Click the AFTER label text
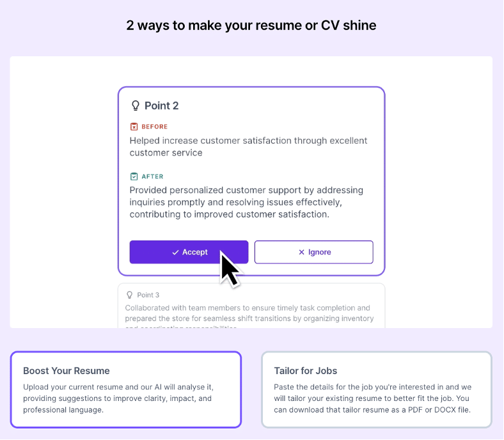The width and height of the screenshot is (504, 440). coord(152,177)
